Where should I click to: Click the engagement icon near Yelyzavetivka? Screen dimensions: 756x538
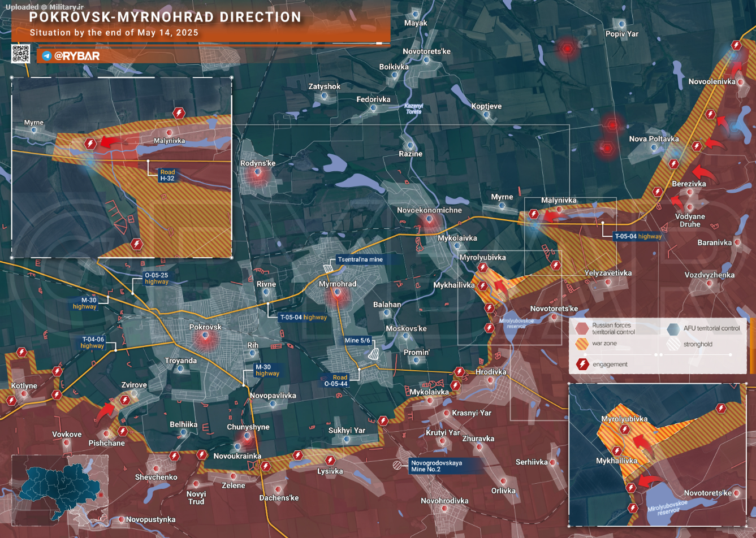click(556, 265)
